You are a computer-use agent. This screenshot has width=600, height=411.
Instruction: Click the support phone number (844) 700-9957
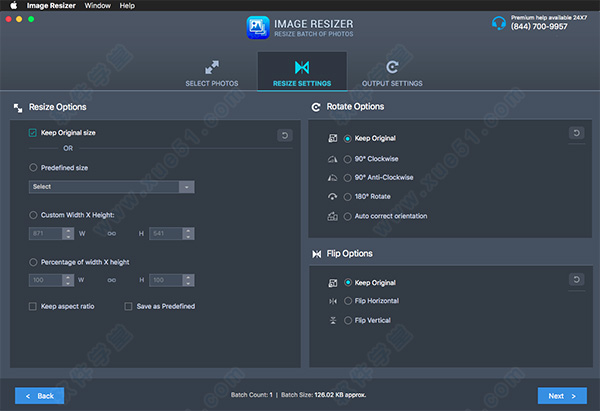pos(539,26)
